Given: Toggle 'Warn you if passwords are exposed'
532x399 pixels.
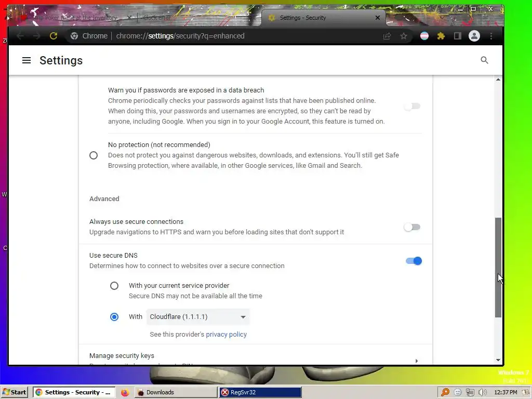Looking at the screenshot, I should (x=412, y=106).
